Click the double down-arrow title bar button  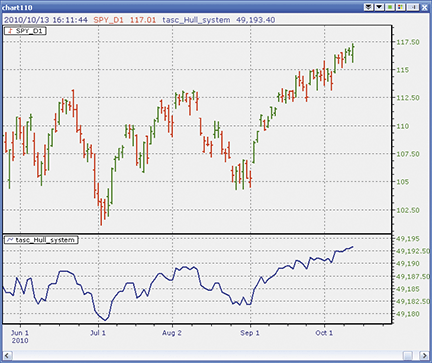coord(368,7)
